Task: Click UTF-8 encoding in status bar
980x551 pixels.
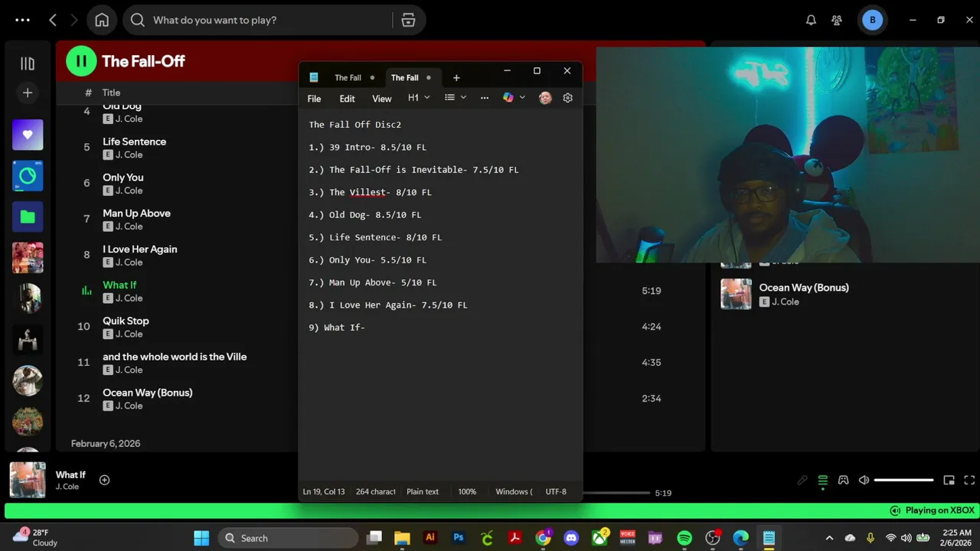Action: click(x=556, y=491)
